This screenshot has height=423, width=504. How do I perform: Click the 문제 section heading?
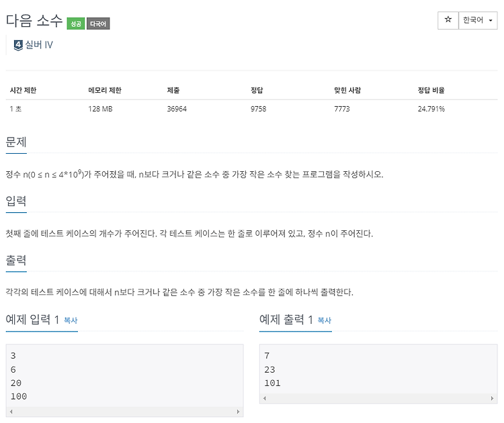tap(16, 142)
